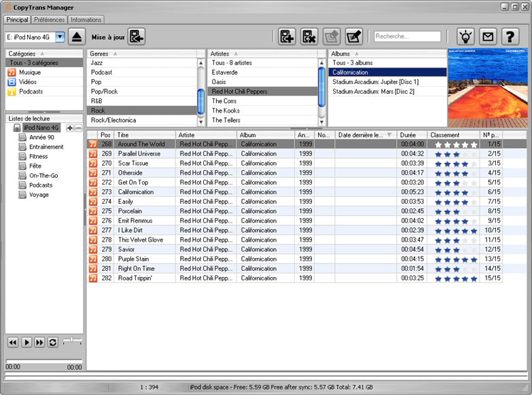Sort tracks by Durée column
Screen dimensions: 532x395
[412, 135]
